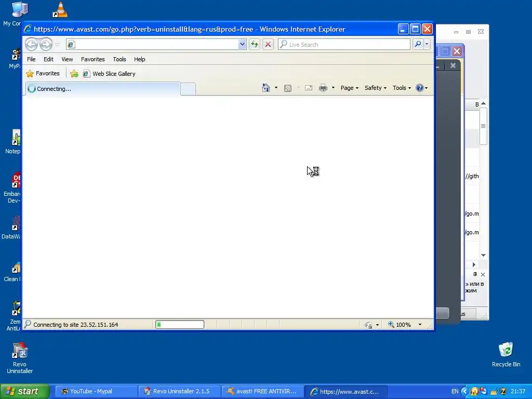Switch to Revo Uninstaller 2.1.5 taskbar button
Viewport: 532px width, 399px height.
click(x=179, y=391)
